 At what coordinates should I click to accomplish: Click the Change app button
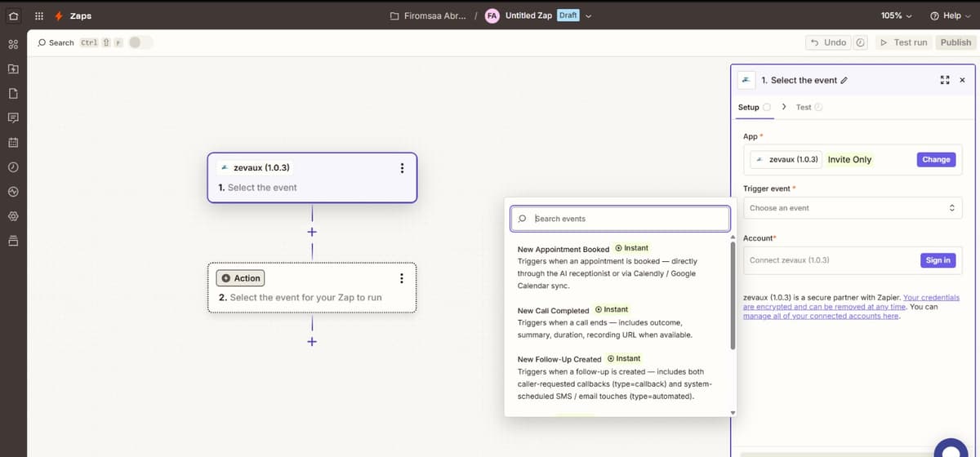(x=936, y=159)
